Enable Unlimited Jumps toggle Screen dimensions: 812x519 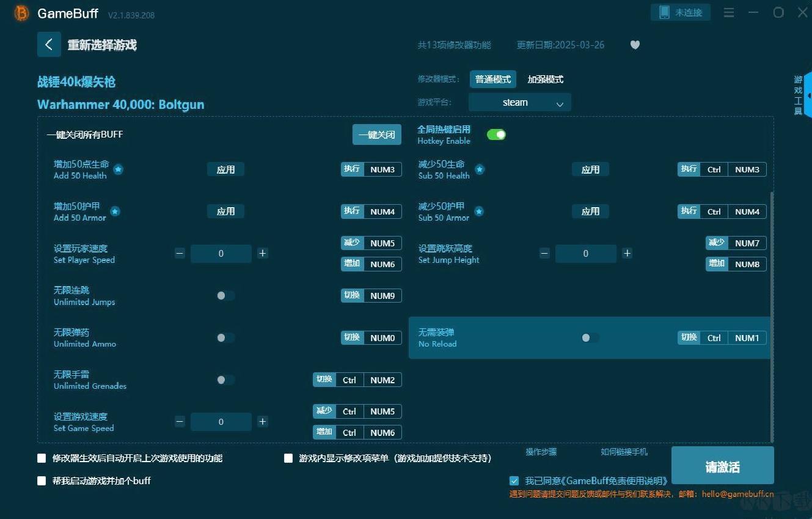225,296
